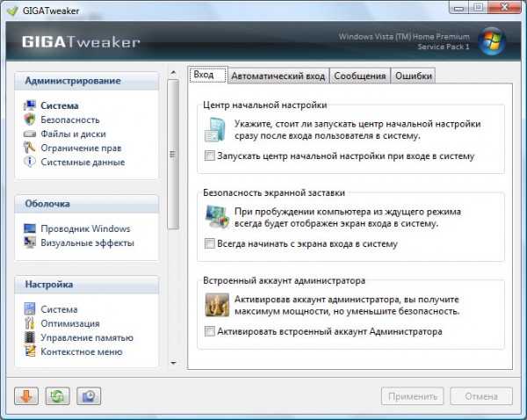Click the sidebar scroll up arrow
Viewport: 527px width, 420px height.
pyautogui.click(x=173, y=72)
